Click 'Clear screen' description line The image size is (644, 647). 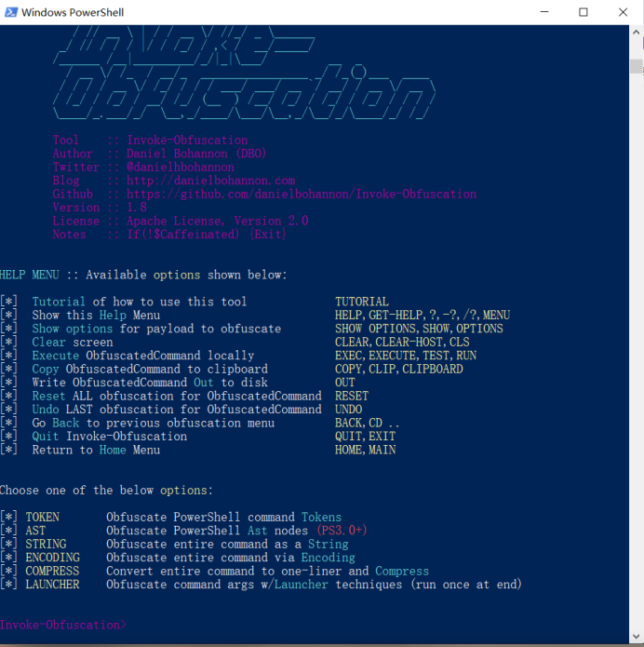coord(73,342)
